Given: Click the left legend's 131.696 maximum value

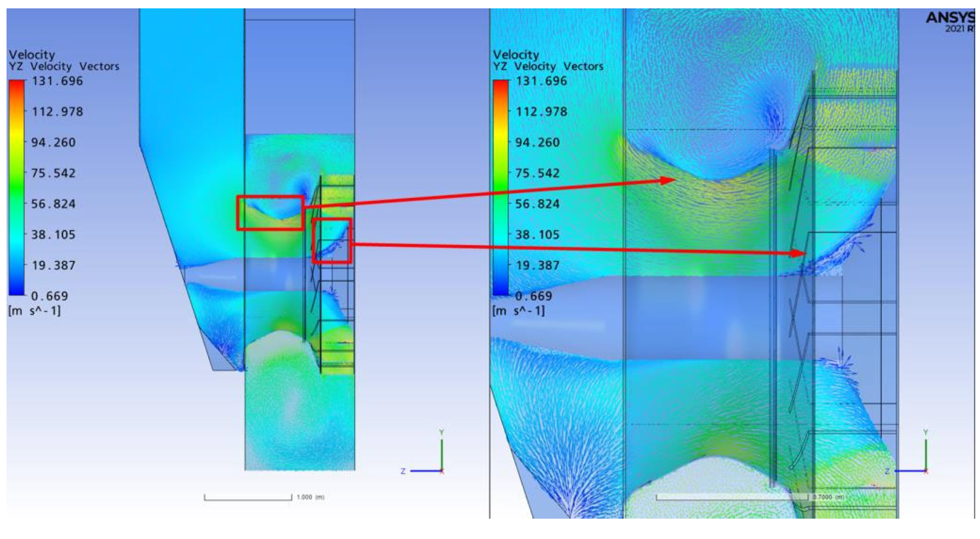Looking at the screenshot, I should [x=57, y=81].
